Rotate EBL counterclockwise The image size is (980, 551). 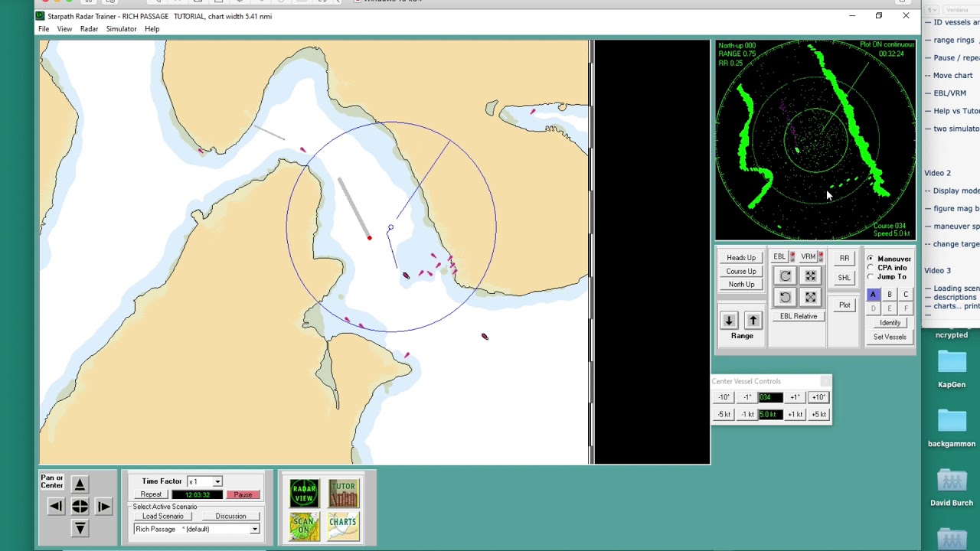click(x=786, y=297)
